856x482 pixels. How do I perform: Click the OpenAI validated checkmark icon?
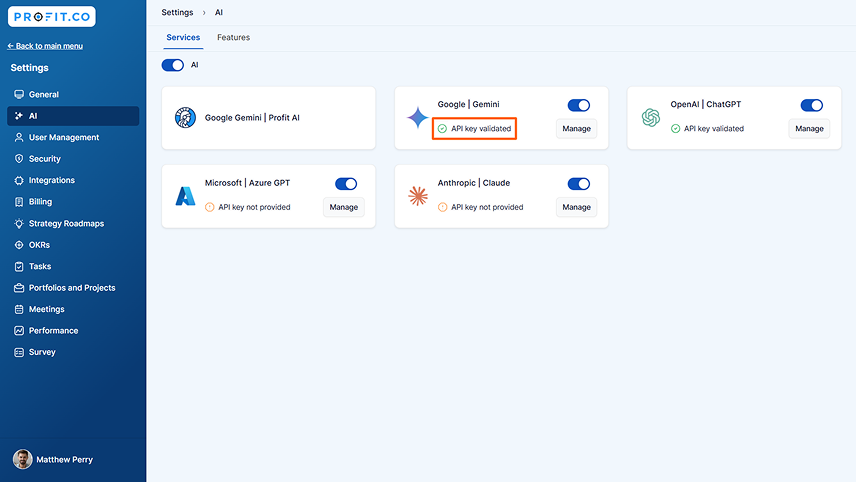click(675, 129)
